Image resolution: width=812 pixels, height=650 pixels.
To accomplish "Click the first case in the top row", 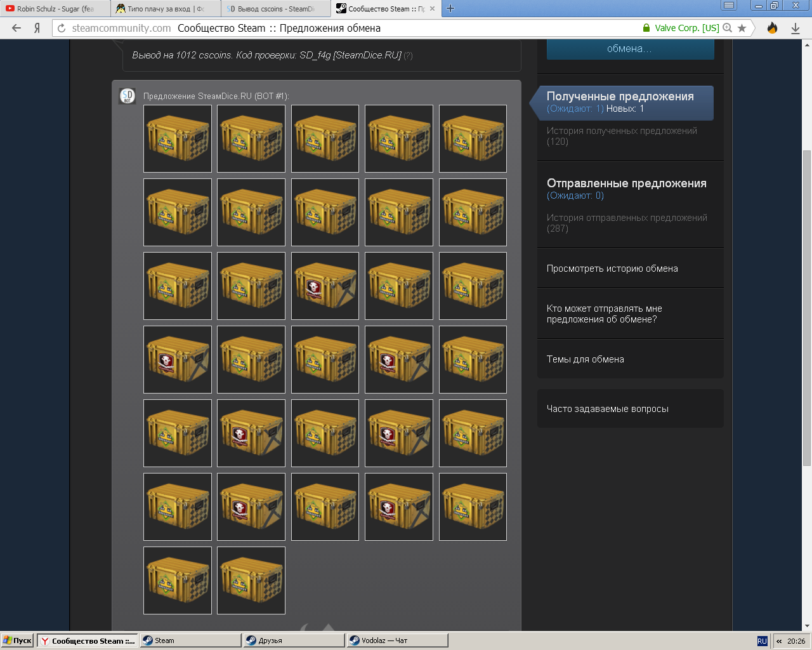I will point(178,138).
